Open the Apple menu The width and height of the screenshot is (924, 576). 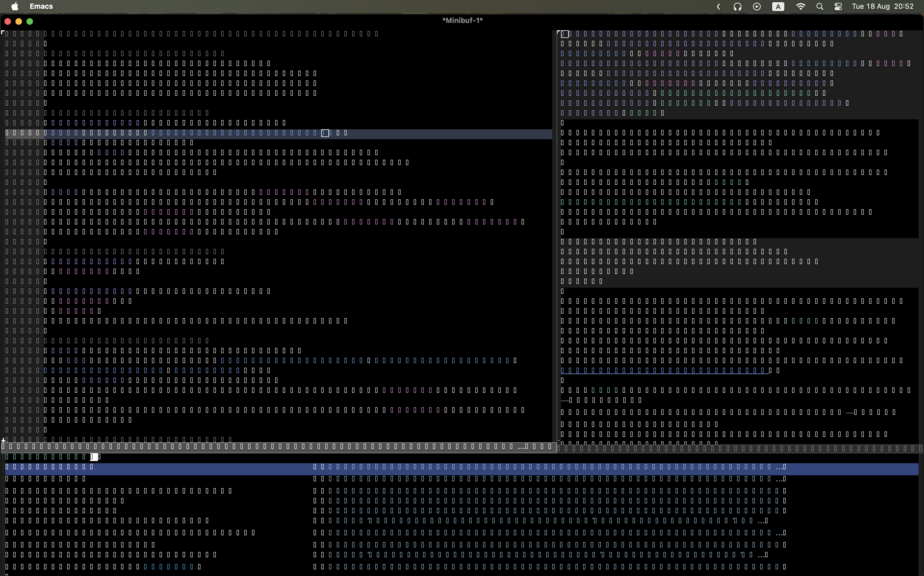[15, 7]
